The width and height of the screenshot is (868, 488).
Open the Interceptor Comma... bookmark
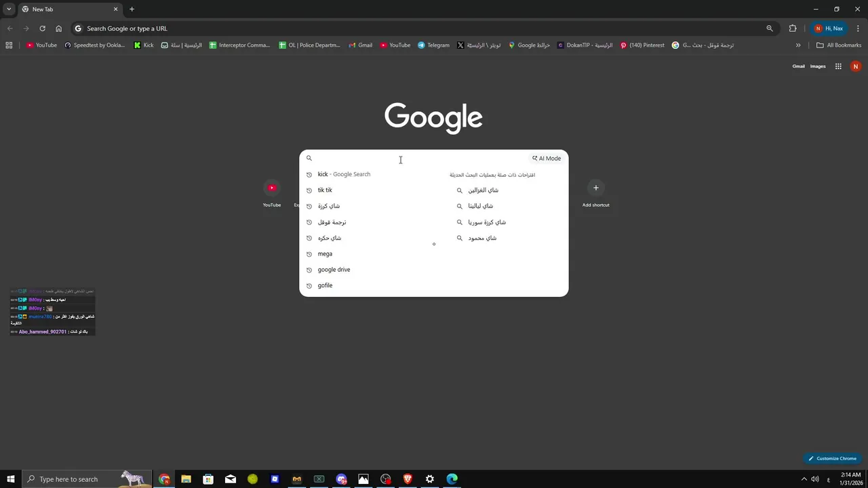pyautogui.click(x=239, y=45)
